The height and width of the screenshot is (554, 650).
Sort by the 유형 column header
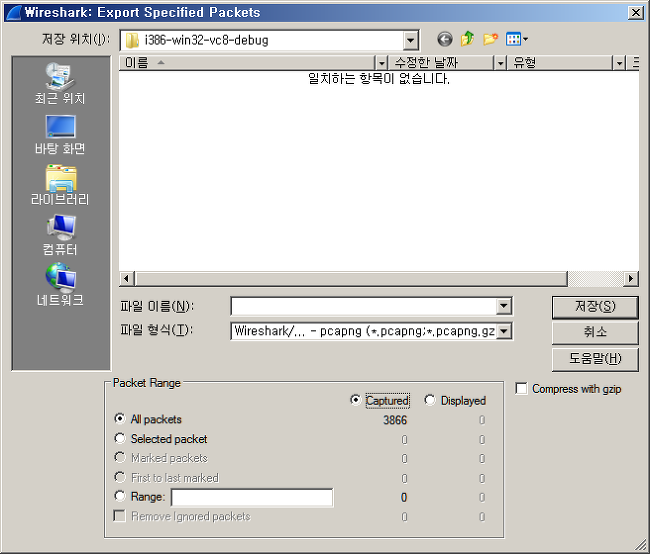coord(560,63)
